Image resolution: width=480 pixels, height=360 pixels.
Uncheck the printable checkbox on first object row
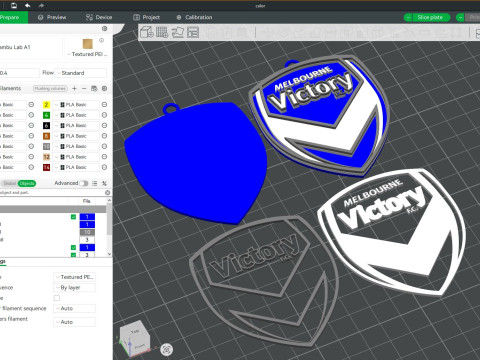tap(73, 217)
